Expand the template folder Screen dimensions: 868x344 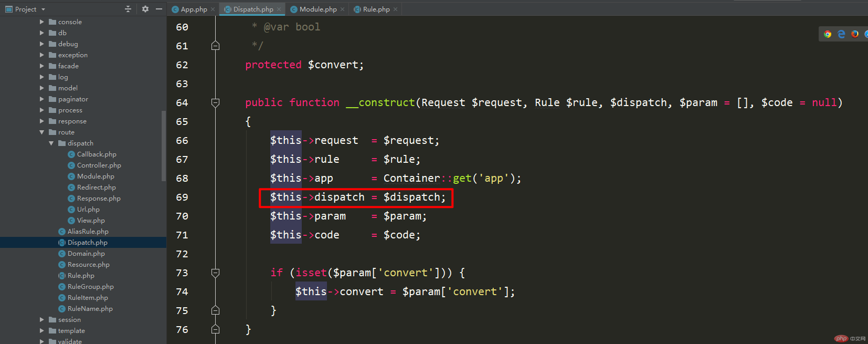[42, 331]
